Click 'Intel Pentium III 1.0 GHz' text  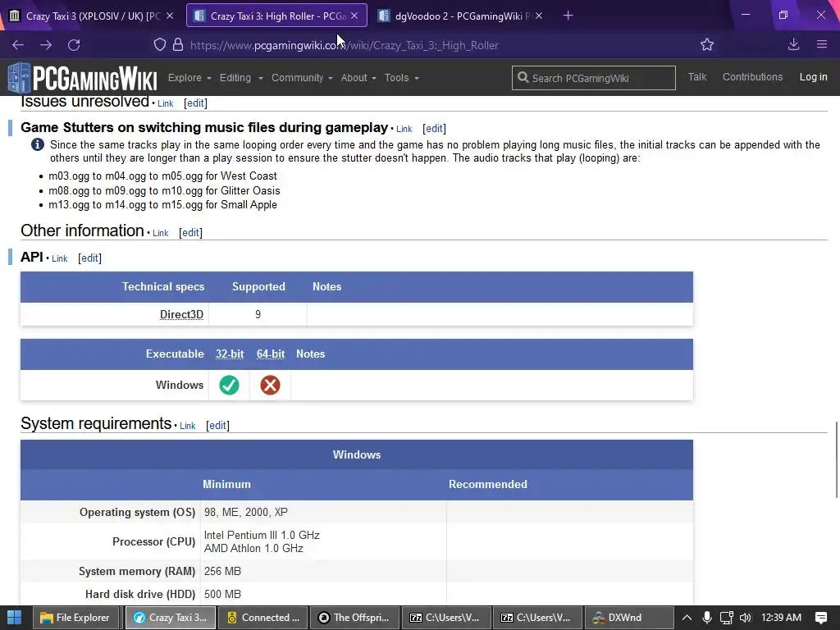point(262,535)
